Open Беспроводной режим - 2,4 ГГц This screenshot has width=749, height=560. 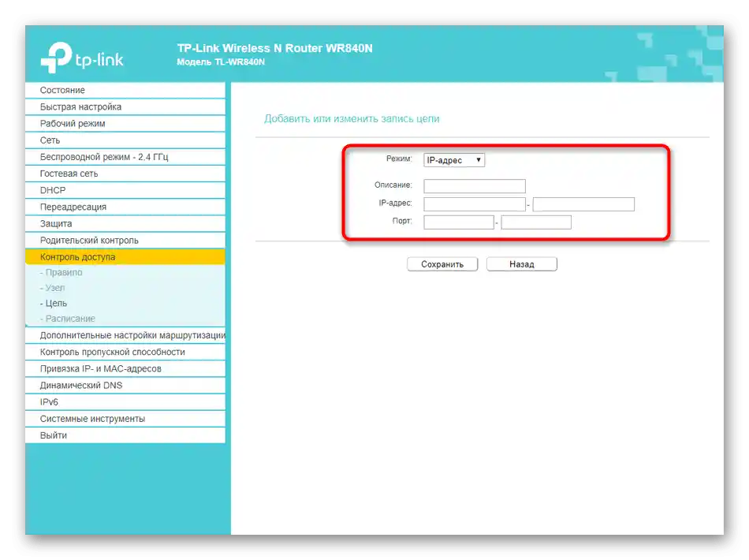coord(125,157)
